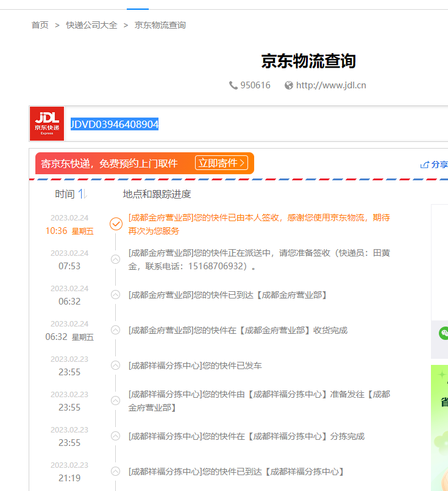Click the 时间 column header
The height and width of the screenshot is (491, 448).
coord(65,194)
